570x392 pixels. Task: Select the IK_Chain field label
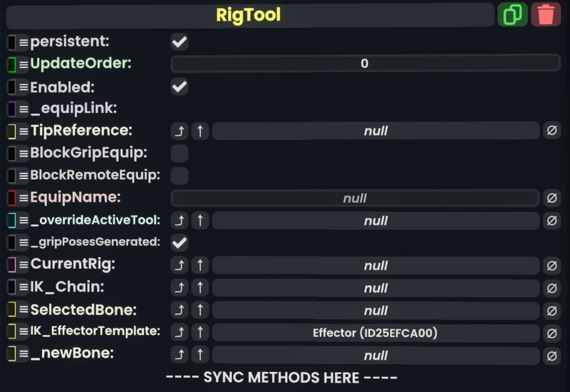(67, 287)
